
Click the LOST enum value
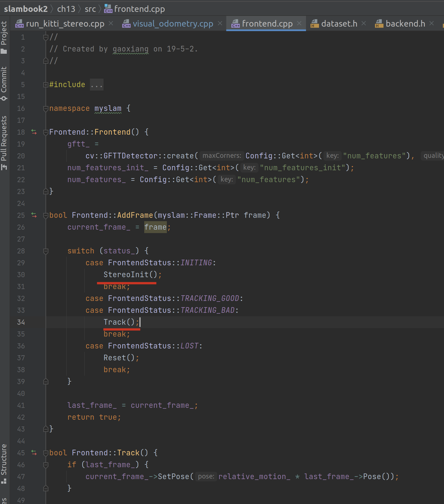pyautogui.click(x=189, y=346)
